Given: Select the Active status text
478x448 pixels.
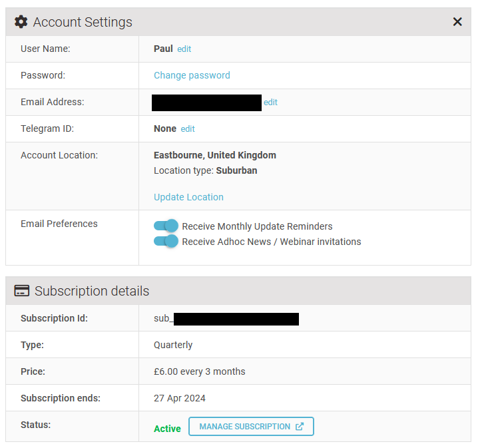Looking at the screenshot, I should 167,429.
